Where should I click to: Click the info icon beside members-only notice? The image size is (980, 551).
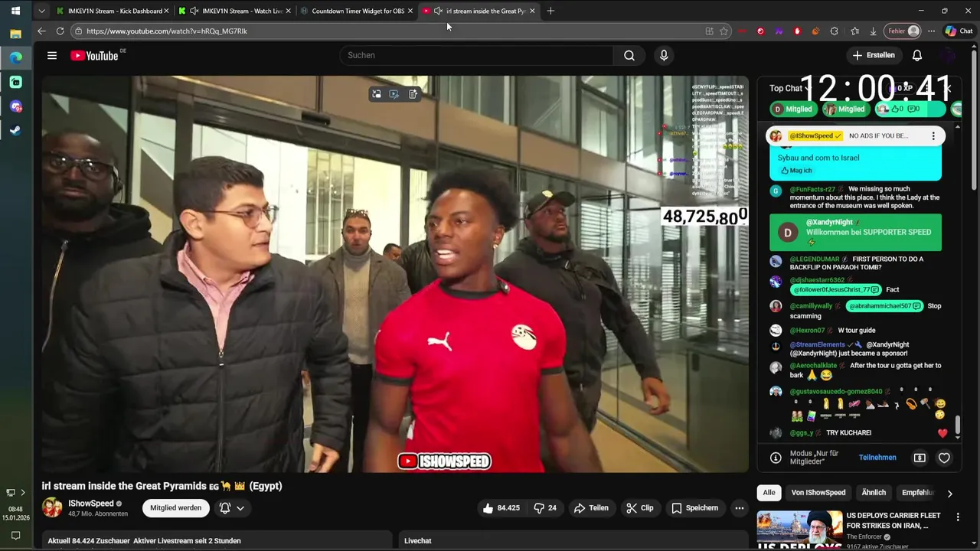pyautogui.click(x=776, y=458)
